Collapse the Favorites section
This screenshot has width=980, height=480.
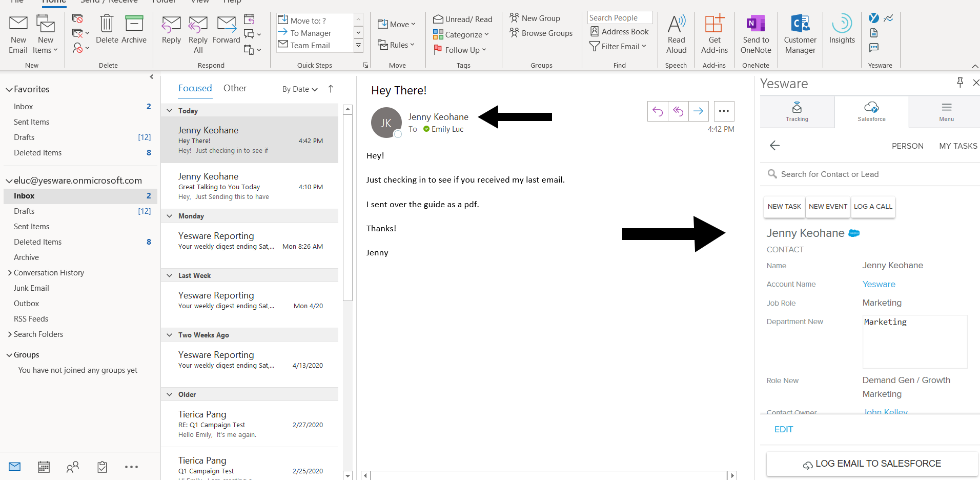pyautogui.click(x=9, y=89)
